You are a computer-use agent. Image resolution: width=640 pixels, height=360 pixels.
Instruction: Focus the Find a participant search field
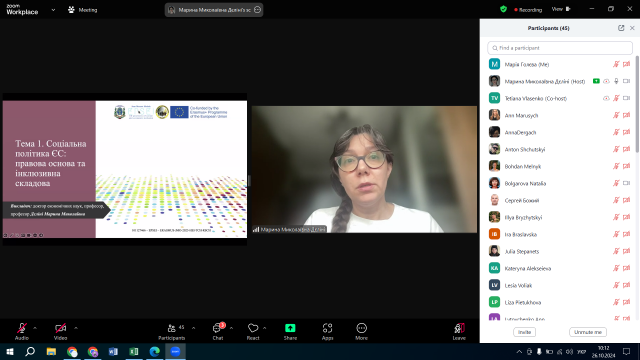click(x=560, y=48)
